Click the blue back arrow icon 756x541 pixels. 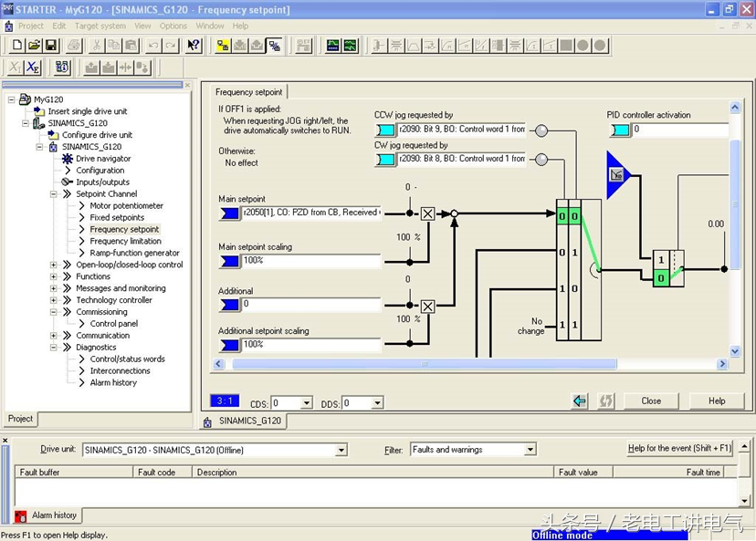coord(579,401)
